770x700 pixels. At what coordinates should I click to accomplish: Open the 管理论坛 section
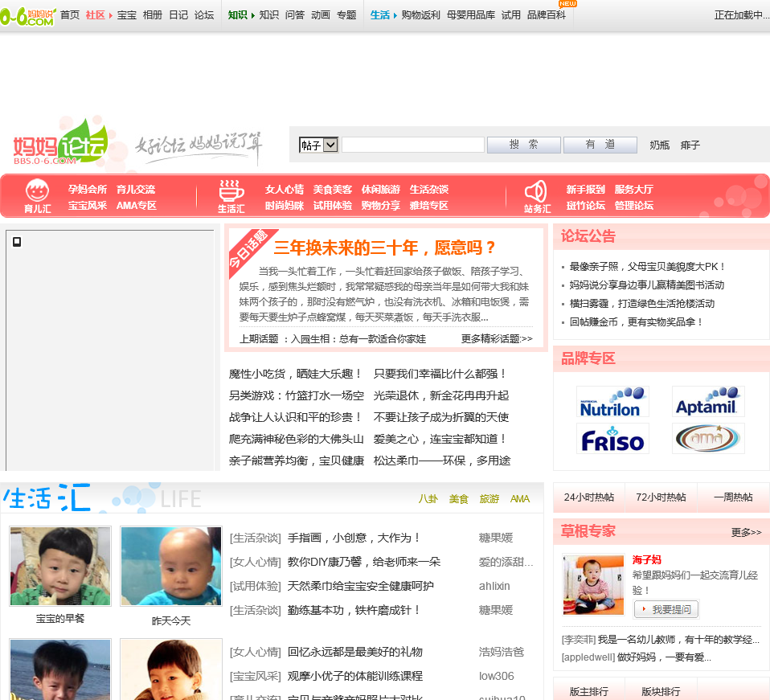[x=633, y=206]
